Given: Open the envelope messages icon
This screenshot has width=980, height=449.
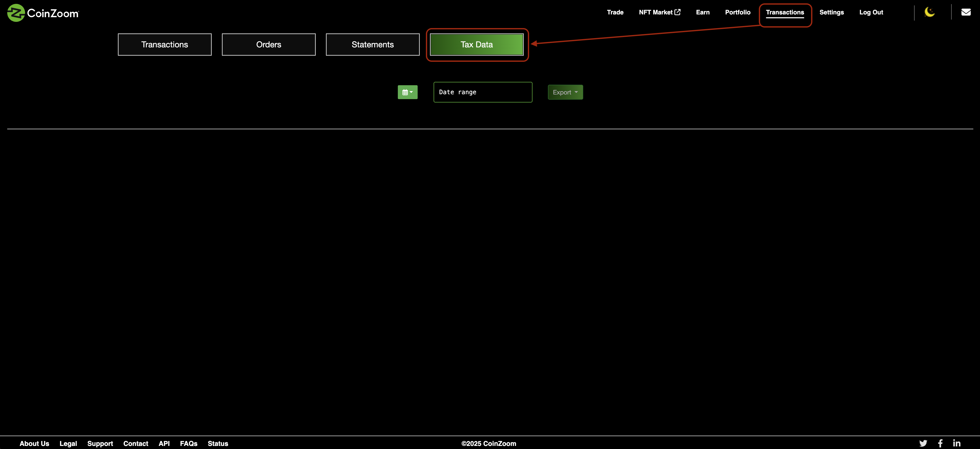Looking at the screenshot, I should pos(966,12).
